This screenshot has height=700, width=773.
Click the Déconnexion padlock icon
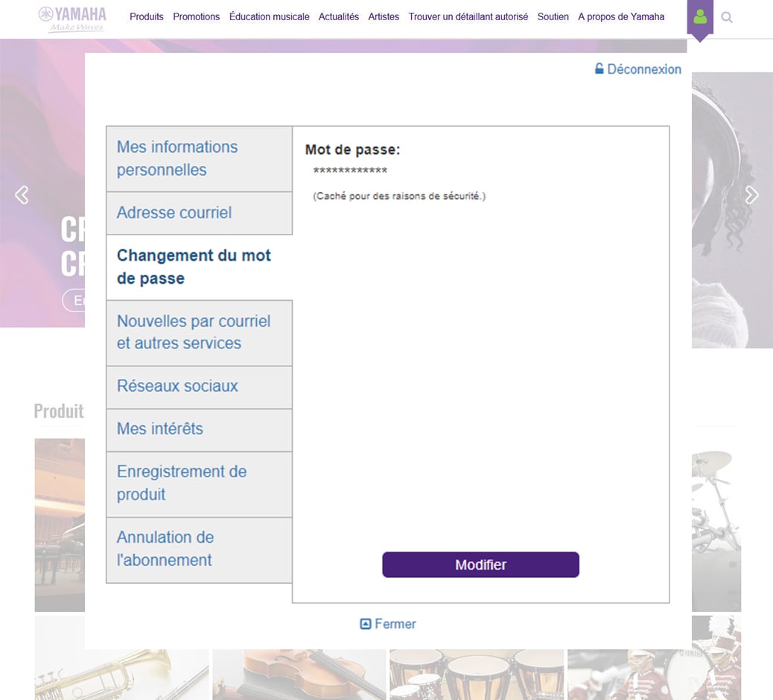[x=599, y=69]
